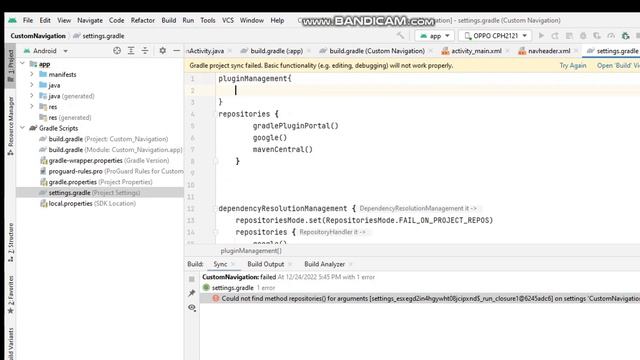Select settings.gradle in Project tree
This screenshot has width=640, height=360.
100,193
